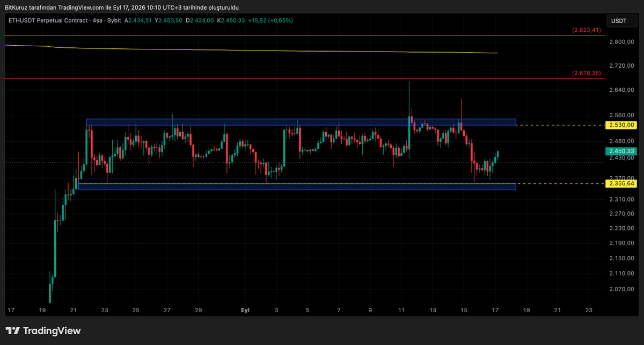Viewport: 644px width, 345px height.
Task: Click the date 15 on time axis
Action: click(464, 311)
